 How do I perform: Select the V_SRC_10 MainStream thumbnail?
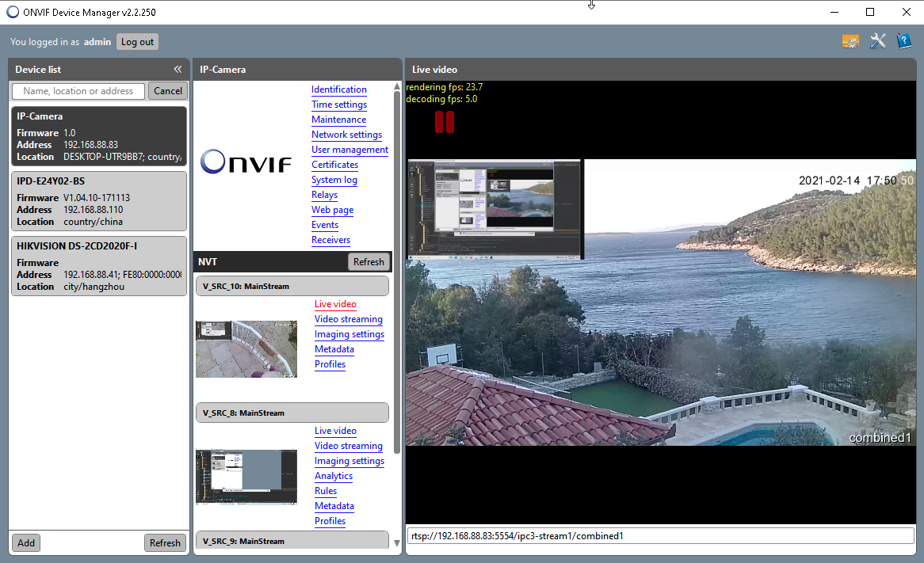[x=246, y=348]
